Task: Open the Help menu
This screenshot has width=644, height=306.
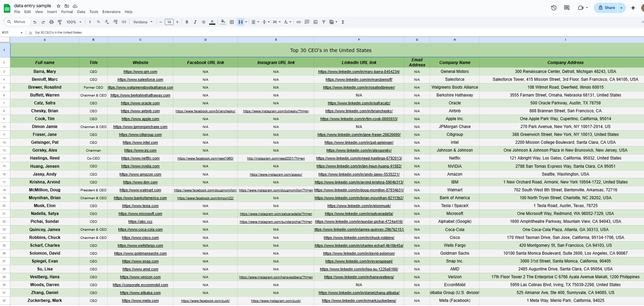Action: (129, 12)
